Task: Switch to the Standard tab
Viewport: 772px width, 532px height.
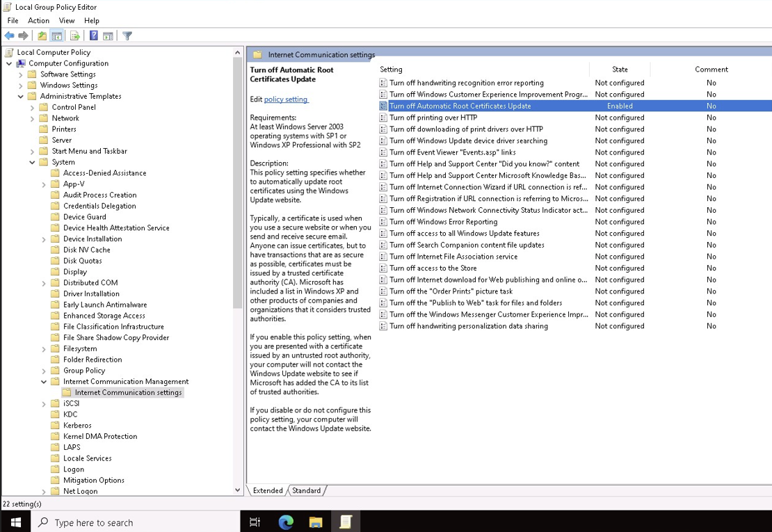Action: 306,490
